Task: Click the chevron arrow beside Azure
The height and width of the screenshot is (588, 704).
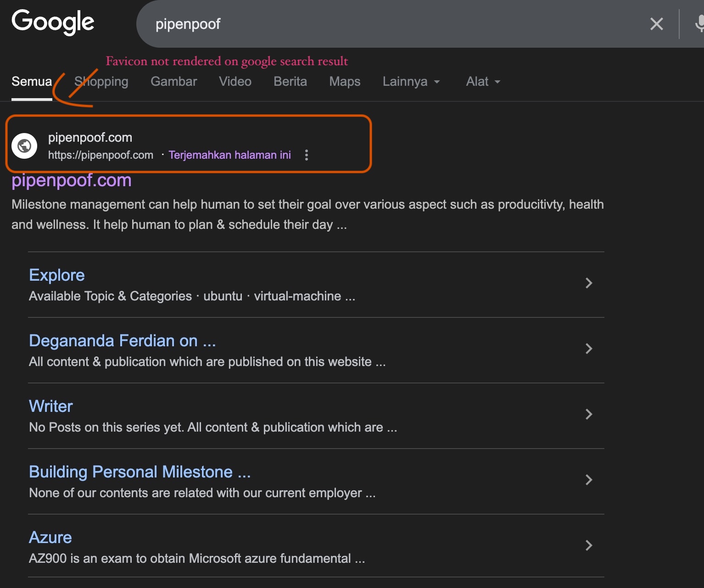Action: point(589,545)
